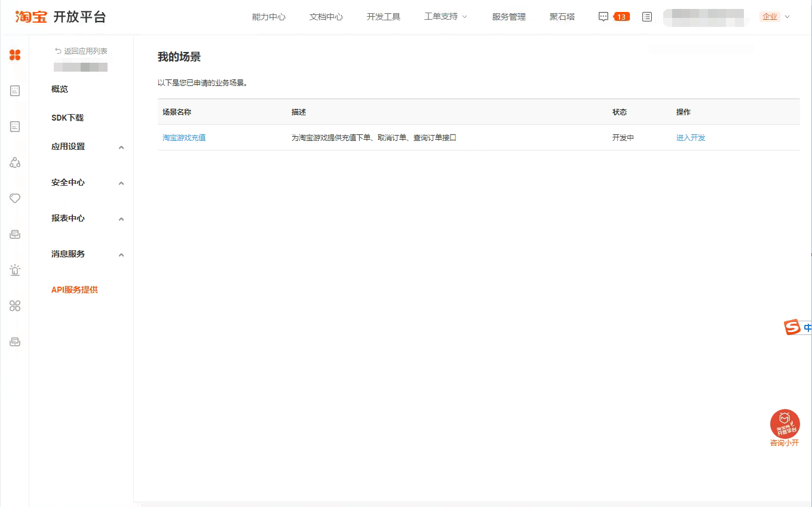Expand the 消息服务 section chevron
Image resolution: width=812 pixels, height=507 pixels.
click(121, 255)
